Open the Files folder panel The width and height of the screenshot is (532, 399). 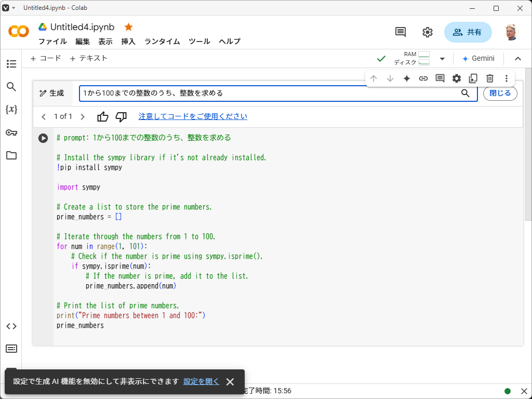tap(11, 155)
